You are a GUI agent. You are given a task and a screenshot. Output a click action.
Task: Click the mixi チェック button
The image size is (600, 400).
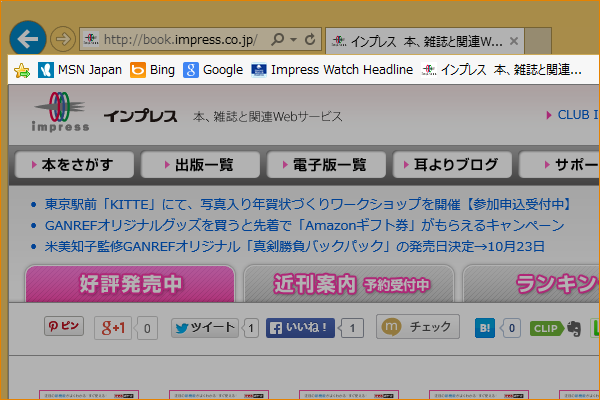(x=418, y=327)
